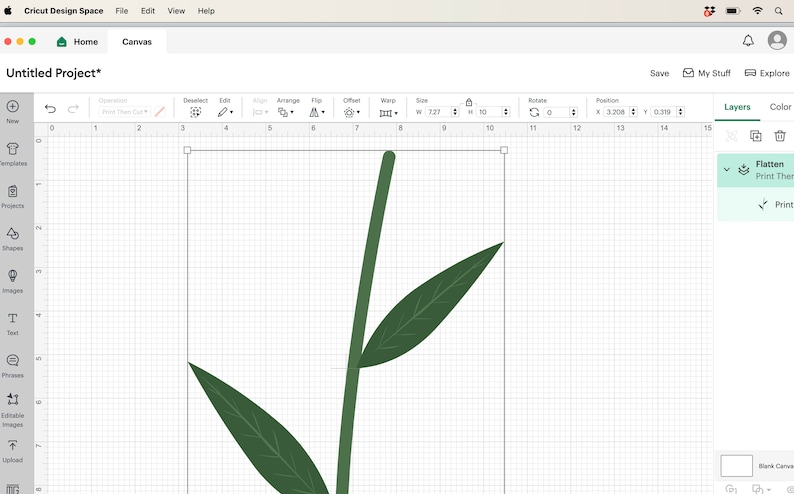This screenshot has width=794, height=494.
Task: Open macOS Spotlight search
Action: point(778,11)
